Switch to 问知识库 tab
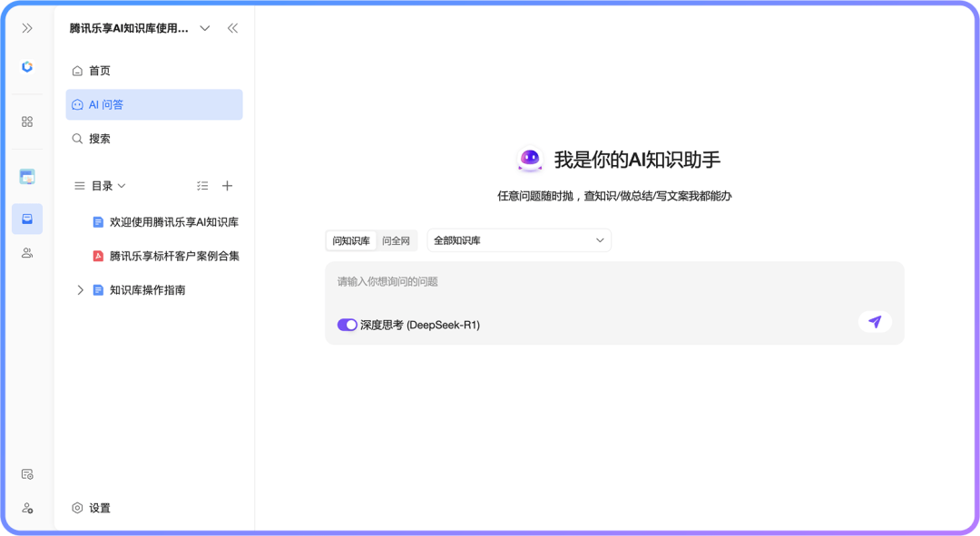This screenshot has width=980, height=536. tap(351, 240)
